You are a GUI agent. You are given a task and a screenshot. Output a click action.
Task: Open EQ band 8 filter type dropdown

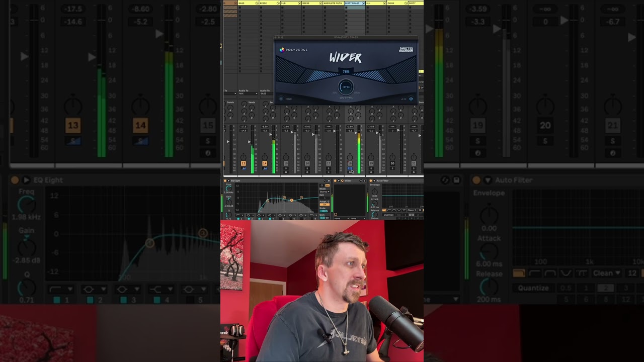(313, 215)
